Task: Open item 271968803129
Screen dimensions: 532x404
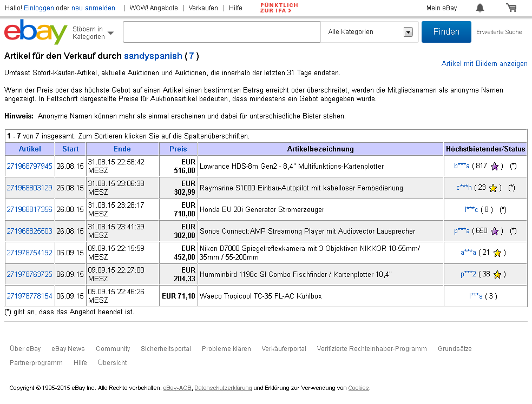Action: coord(30,188)
